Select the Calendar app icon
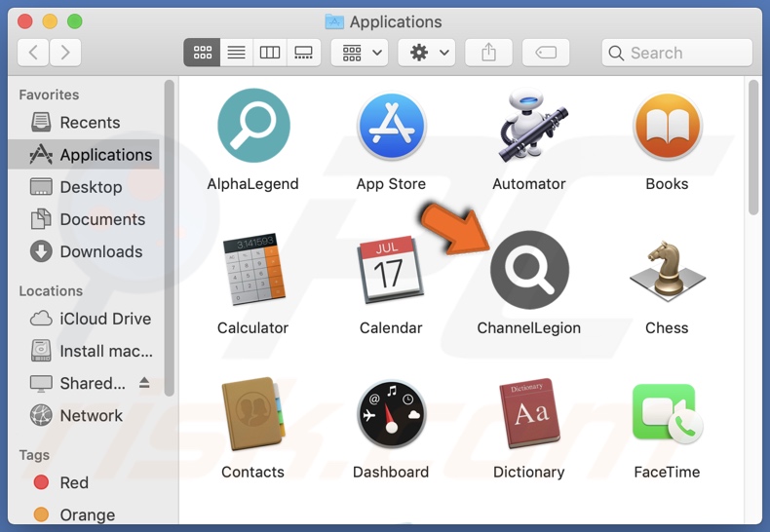The image size is (770, 532). 391,270
